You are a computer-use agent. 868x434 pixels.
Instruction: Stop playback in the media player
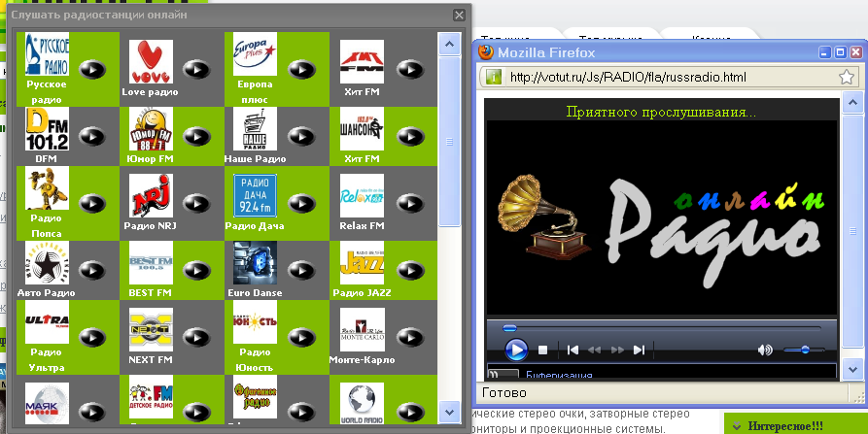tap(543, 350)
